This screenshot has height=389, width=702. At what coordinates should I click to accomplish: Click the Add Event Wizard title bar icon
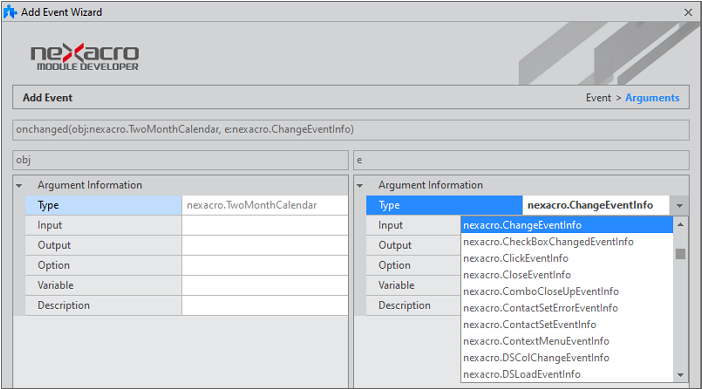pos(10,12)
